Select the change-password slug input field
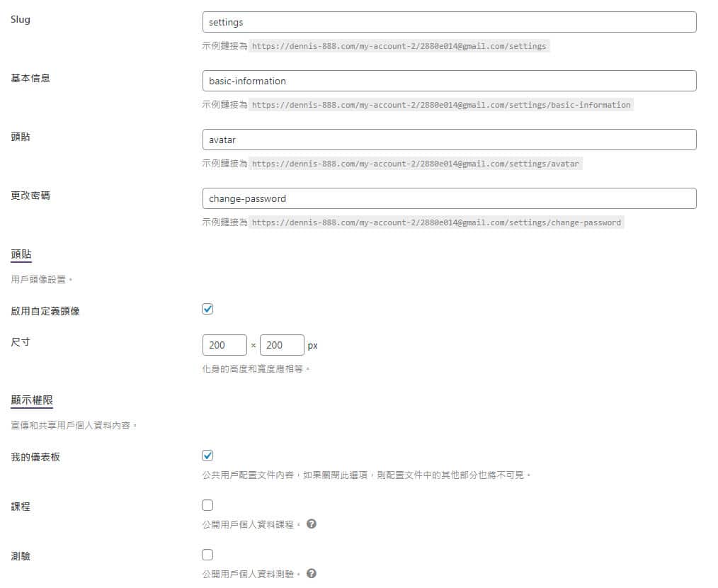Viewport: 718px width, 588px height. click(x=449, y=198)
